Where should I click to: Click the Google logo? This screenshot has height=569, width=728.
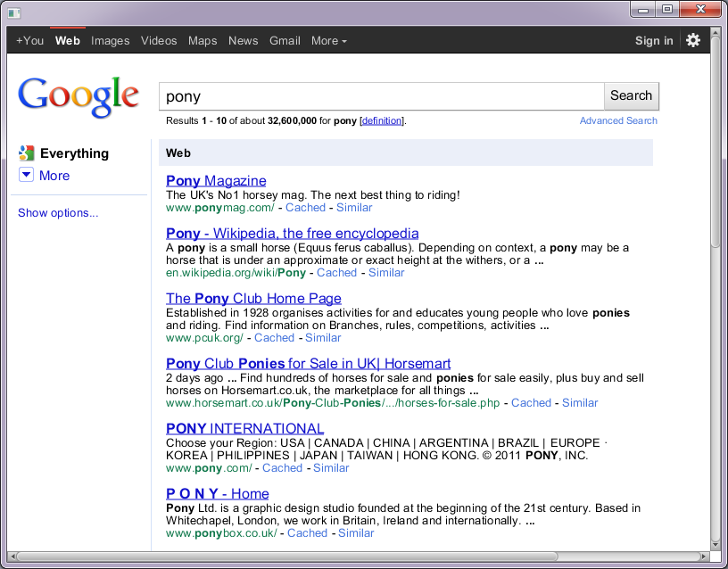79,95
